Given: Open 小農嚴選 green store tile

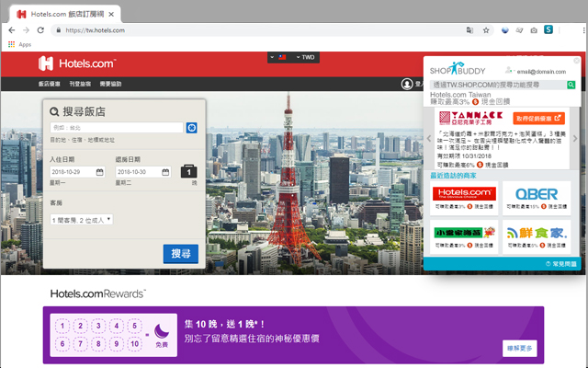Looking at the screenshot, I should click(464, 237).
